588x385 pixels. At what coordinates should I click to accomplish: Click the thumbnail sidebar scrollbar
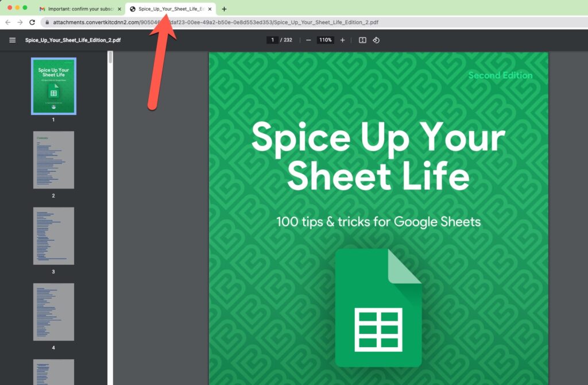pyautogui.click(x=110, y=57)
